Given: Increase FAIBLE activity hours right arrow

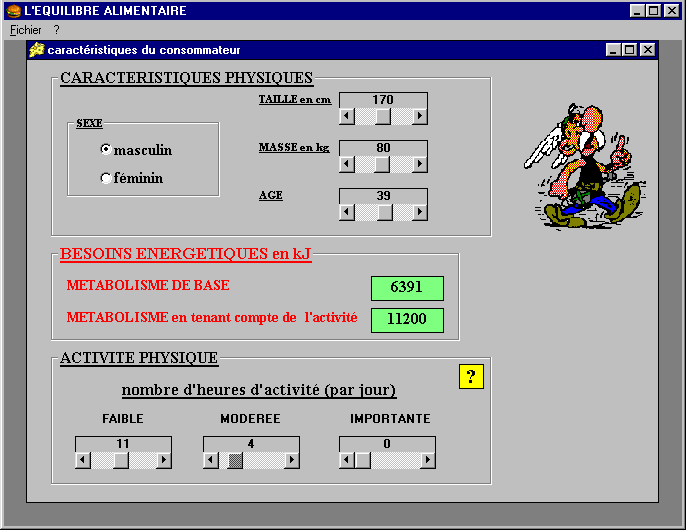Looking at the screenshot, I should click(x=164, y=460).
